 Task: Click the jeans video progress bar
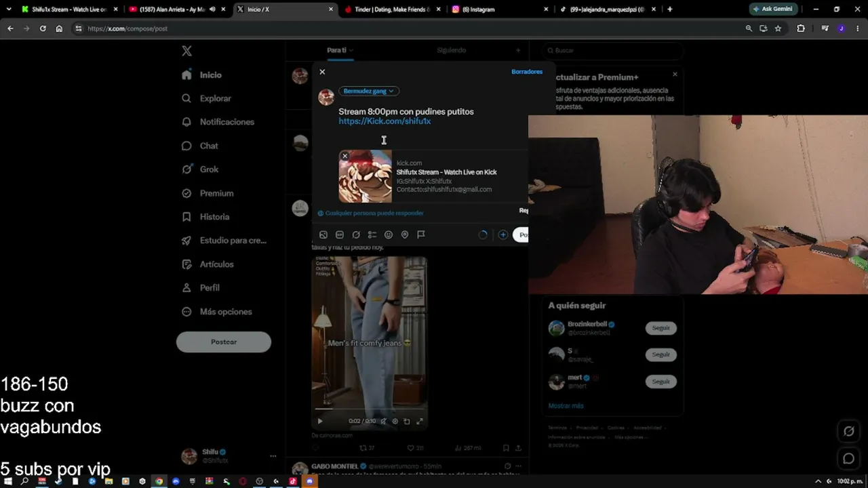coord(370,409)
